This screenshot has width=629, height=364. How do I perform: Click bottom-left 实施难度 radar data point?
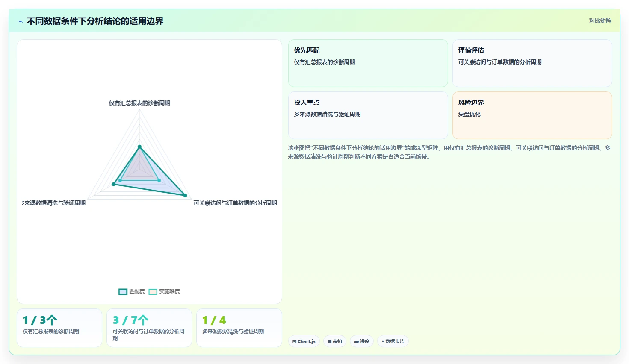pos(120,180)
